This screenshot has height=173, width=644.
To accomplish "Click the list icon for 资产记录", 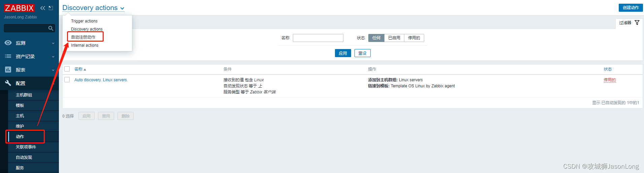I will pyautogui.click(x=8, y=56).
